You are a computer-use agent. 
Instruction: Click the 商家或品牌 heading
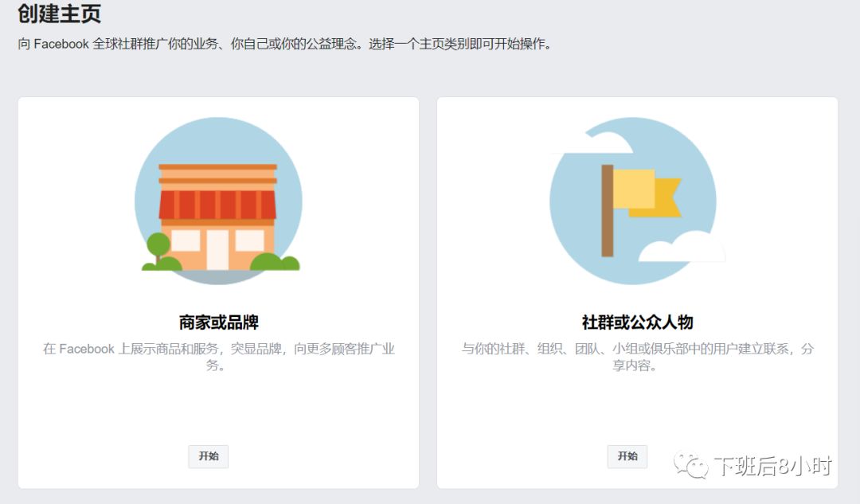(218, 322)
